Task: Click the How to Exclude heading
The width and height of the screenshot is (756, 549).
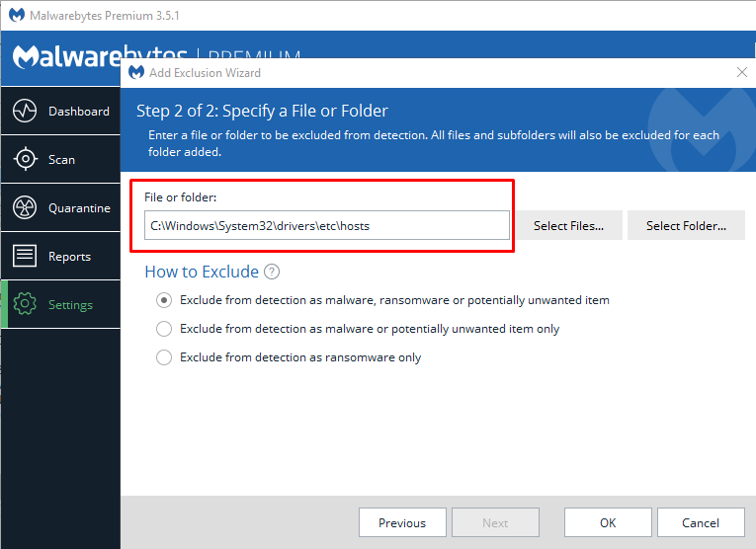Action: pos(202,272)
